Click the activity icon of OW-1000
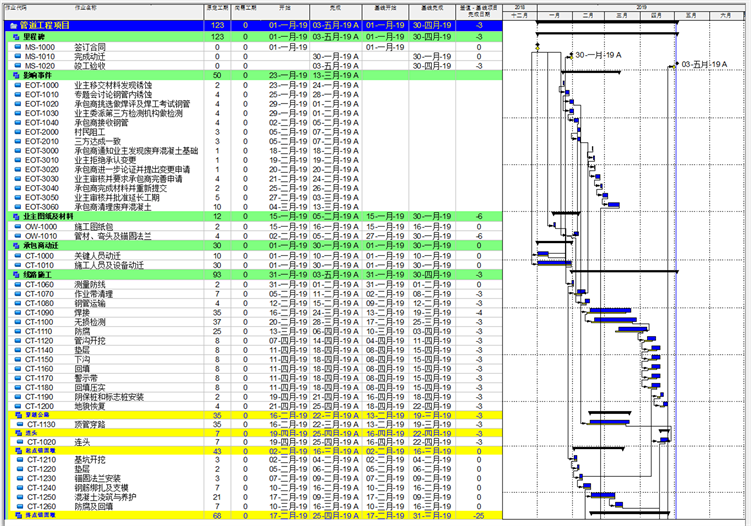The image size is (751, 526). point(17,227)
